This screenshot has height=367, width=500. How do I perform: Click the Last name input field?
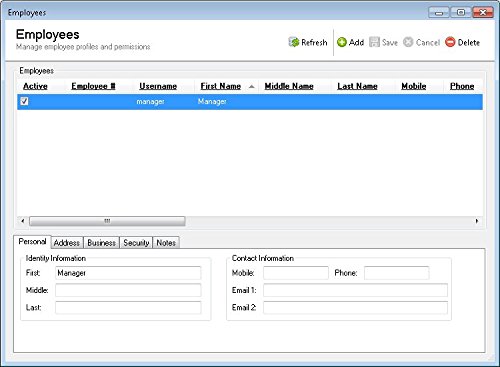[x=128, y=307]
